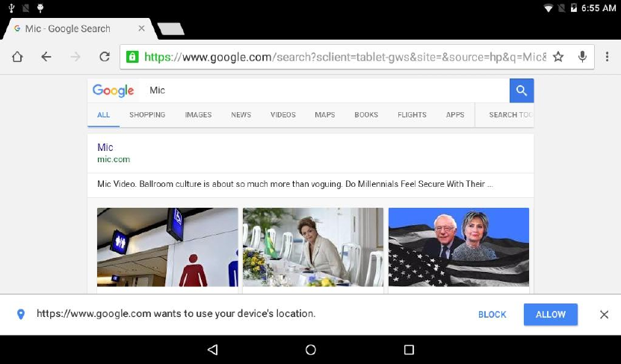Switch to VIDEOS results tab
Screen dimensions: 621x364
(x=282, y=115)
